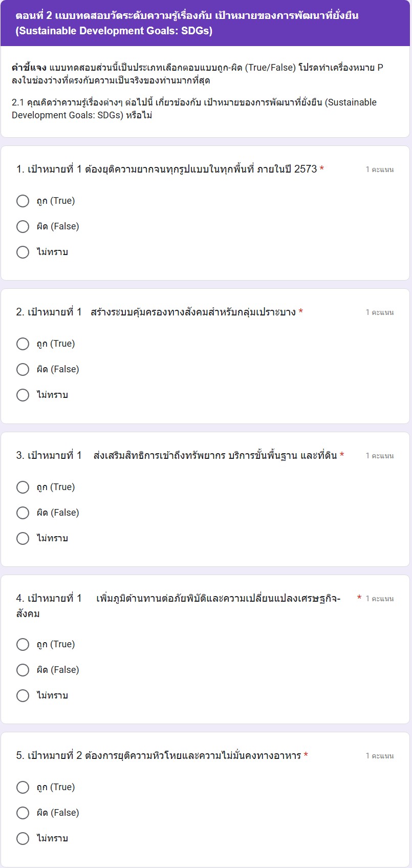The height and width of the screenshot is (868, 412).
Task: Choose ผิด (False) for question 1
Action: (x=23, y=226)
